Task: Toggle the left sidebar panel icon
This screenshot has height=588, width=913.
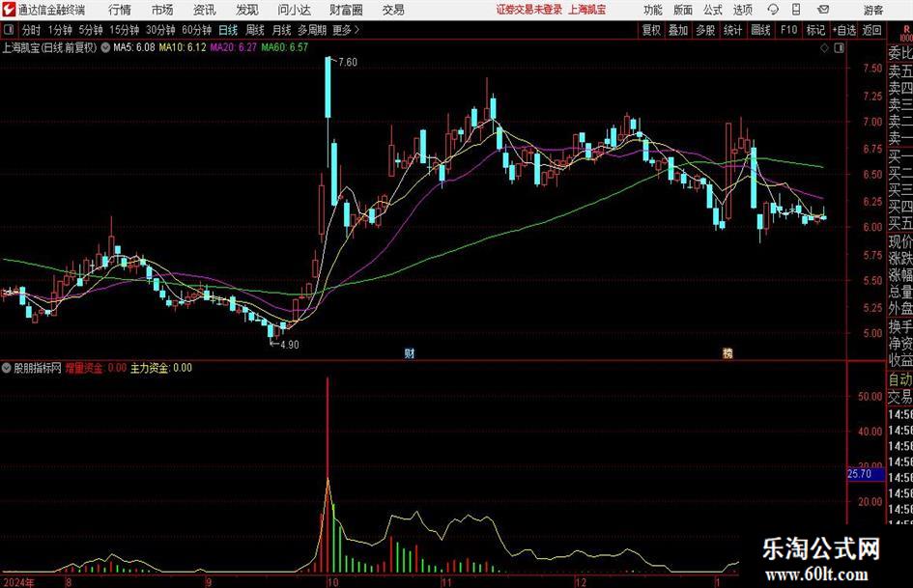Action: pyautogui.click(x=9, y=29)
